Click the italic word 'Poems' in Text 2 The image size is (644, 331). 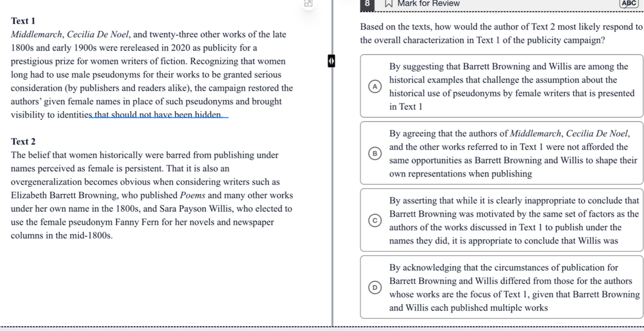193,195
